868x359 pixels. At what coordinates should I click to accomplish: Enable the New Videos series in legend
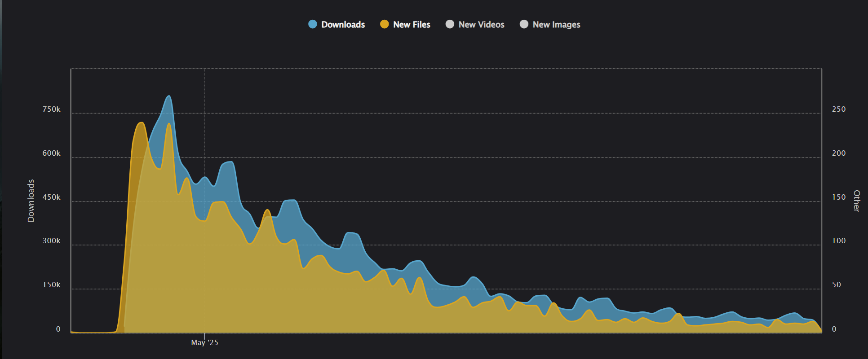475,25
